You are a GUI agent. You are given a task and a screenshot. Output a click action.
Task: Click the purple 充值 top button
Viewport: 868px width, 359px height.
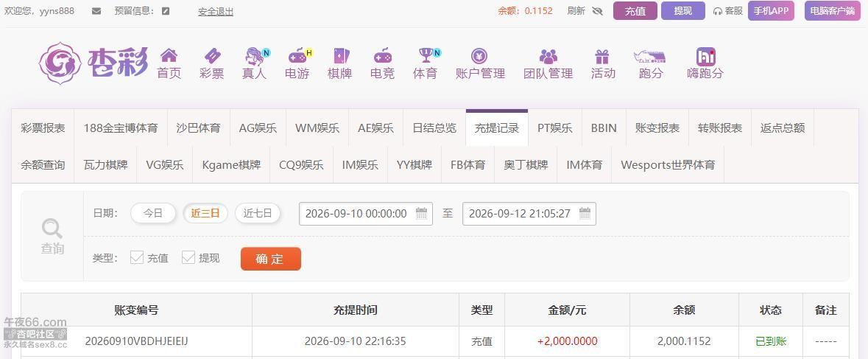pyautogui.click(x=635, y=10)
